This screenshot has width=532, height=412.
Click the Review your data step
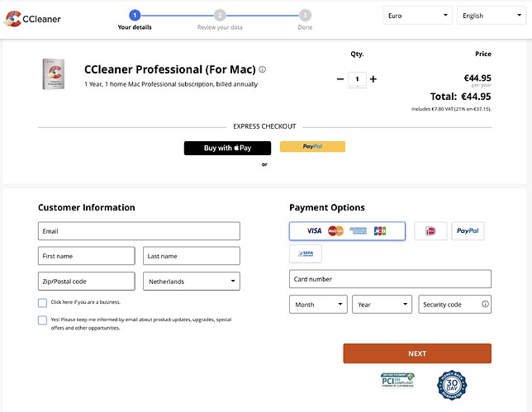[x=220, y=20]
